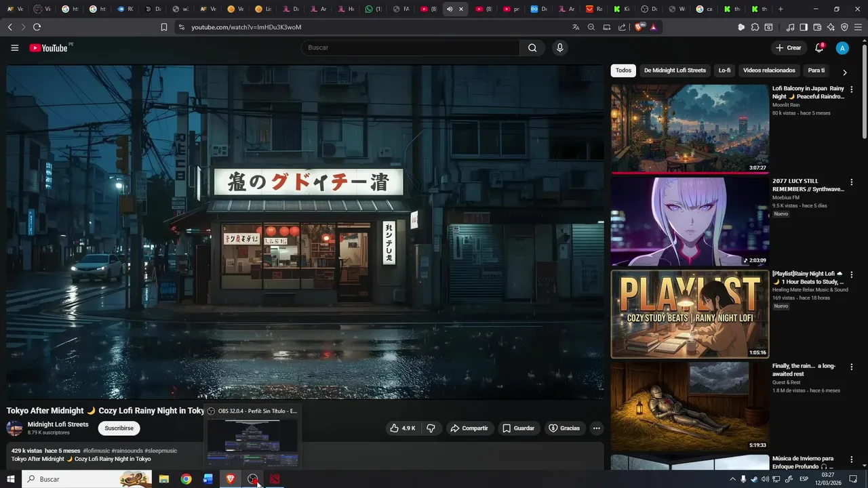Image resolution: width=868 pixels, height=488 pixels.
Task: Click the #lofimusic hashtag
Action: click(96, 451)
